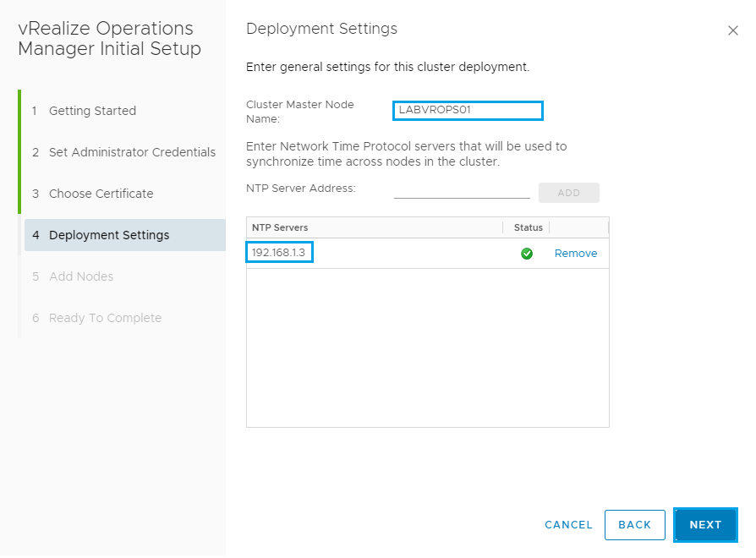This screenshot has height=558, width=756.
Task: Click the green NTP status checkmark
Action: tap(527, 254)
